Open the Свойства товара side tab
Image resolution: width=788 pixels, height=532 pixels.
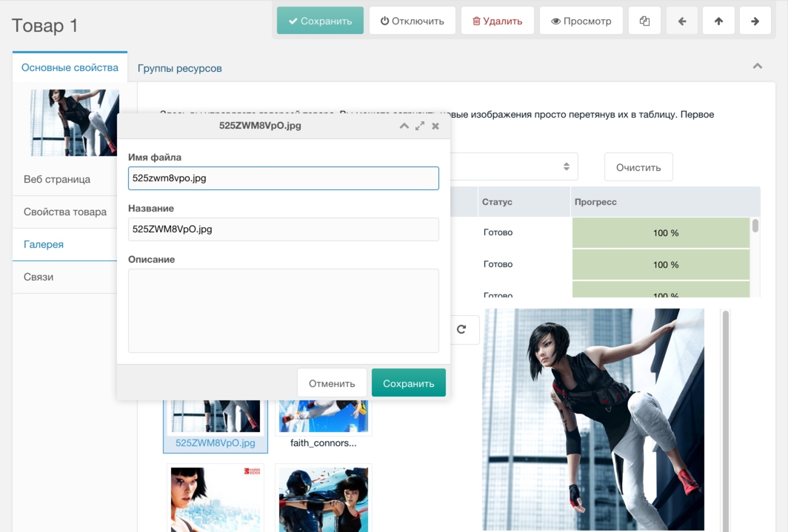65,212
